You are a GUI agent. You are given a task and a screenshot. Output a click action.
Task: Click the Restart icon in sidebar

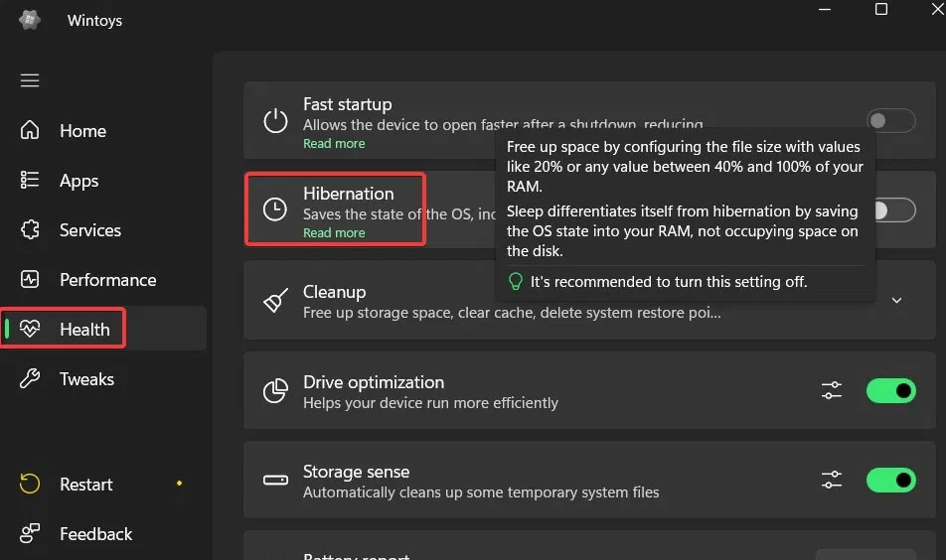30,484
